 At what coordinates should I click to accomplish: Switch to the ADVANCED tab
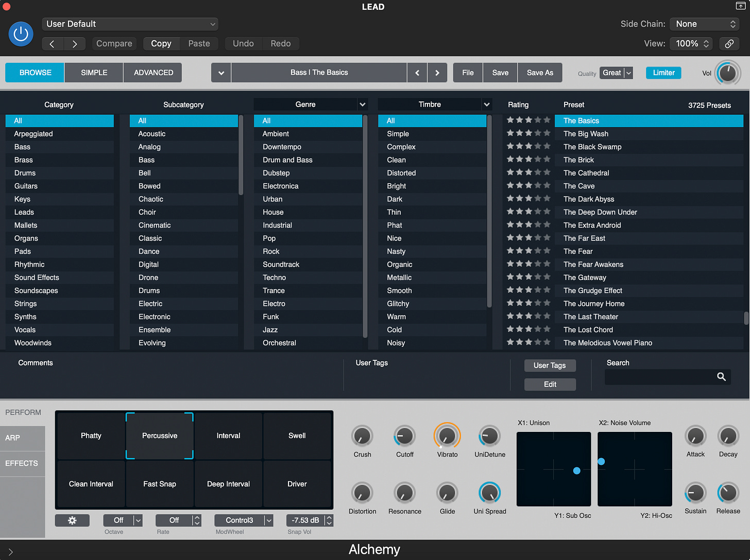tap(154, 73)
